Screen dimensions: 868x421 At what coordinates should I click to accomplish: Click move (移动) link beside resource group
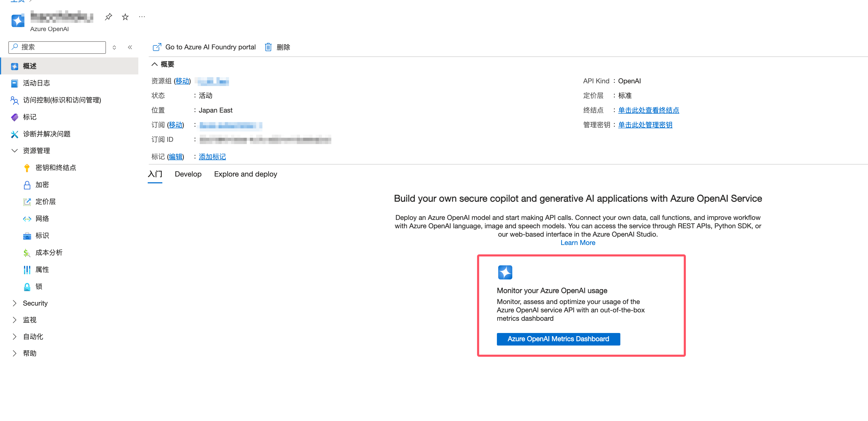coord(182,81)
